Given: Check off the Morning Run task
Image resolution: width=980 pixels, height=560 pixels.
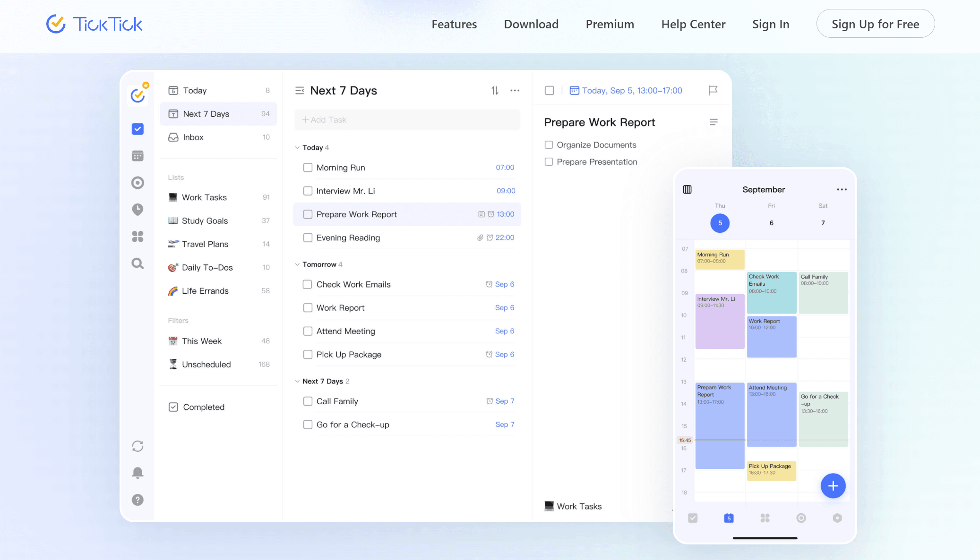Looking at the screenshot, I should coord(307,167).
